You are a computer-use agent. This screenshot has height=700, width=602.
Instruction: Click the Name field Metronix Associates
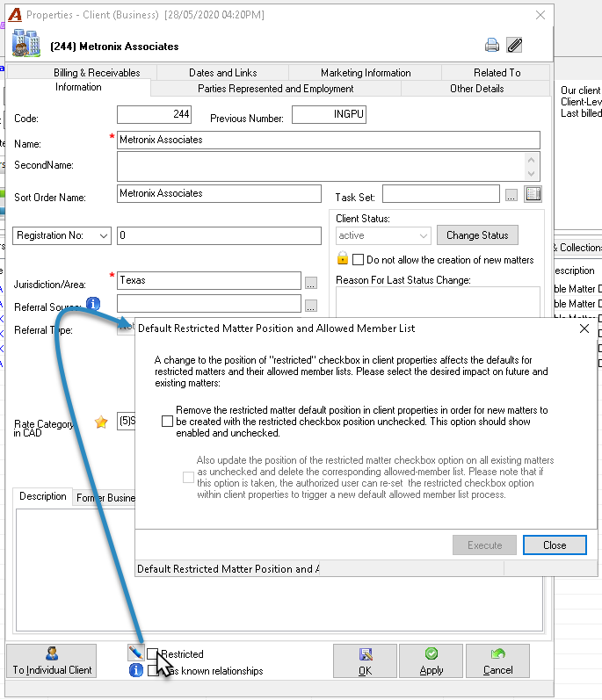(x=328, y=140)
